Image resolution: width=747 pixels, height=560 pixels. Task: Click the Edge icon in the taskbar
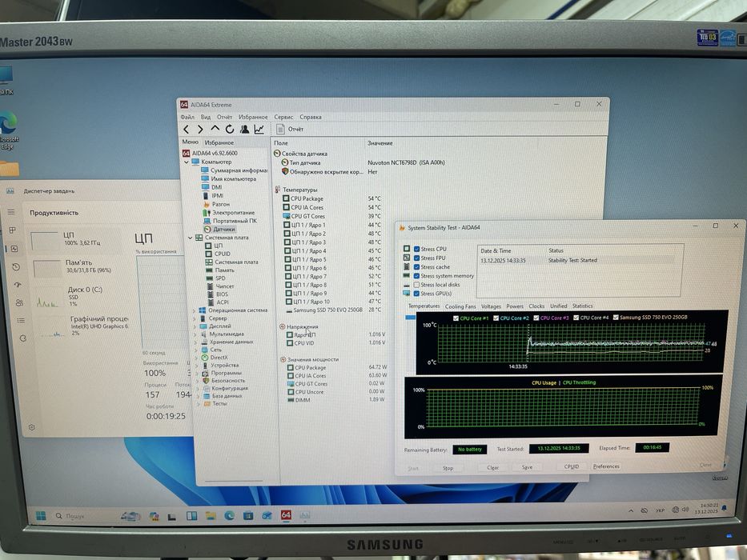[229, 515]
